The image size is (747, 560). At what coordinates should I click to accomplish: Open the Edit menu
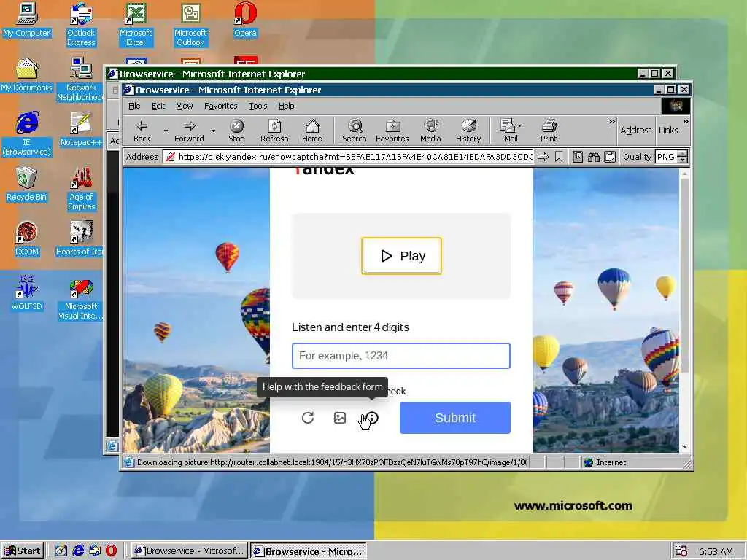(158, 106)
